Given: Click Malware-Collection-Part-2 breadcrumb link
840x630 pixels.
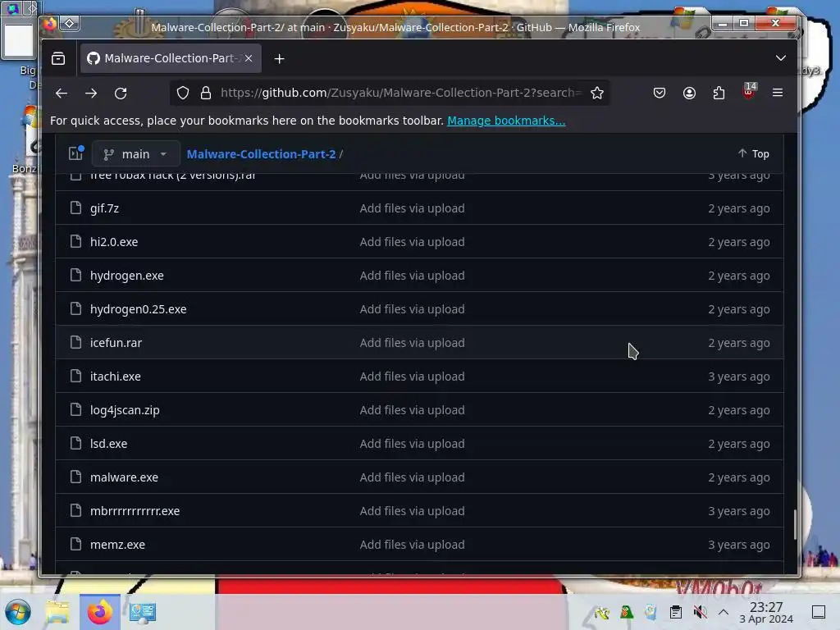Looking at the screenshot, I should pos(262,154).
